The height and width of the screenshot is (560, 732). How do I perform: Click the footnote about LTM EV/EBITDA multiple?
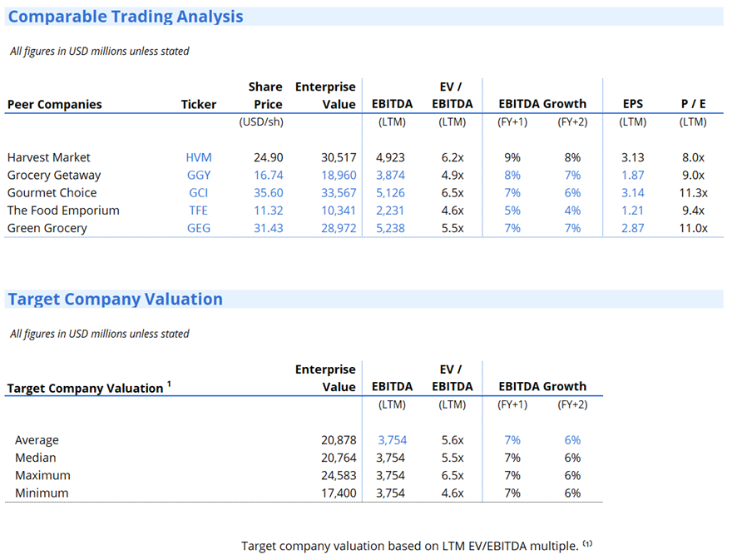click(x=417, y=546)
